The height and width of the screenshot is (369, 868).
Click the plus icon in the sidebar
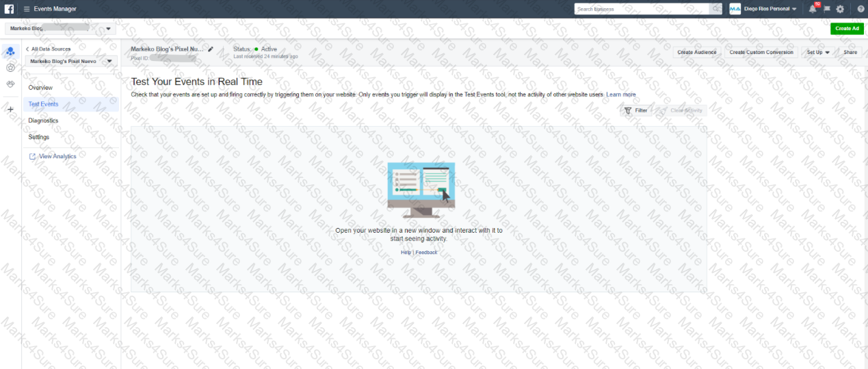pyautogui.click(x=10, y=109)
